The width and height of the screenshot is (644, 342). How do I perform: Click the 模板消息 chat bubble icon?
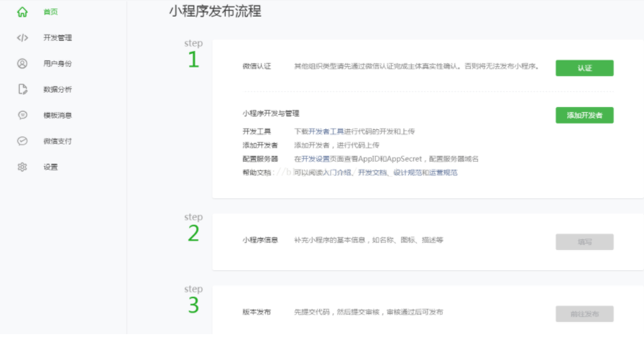tap(22, 115)
